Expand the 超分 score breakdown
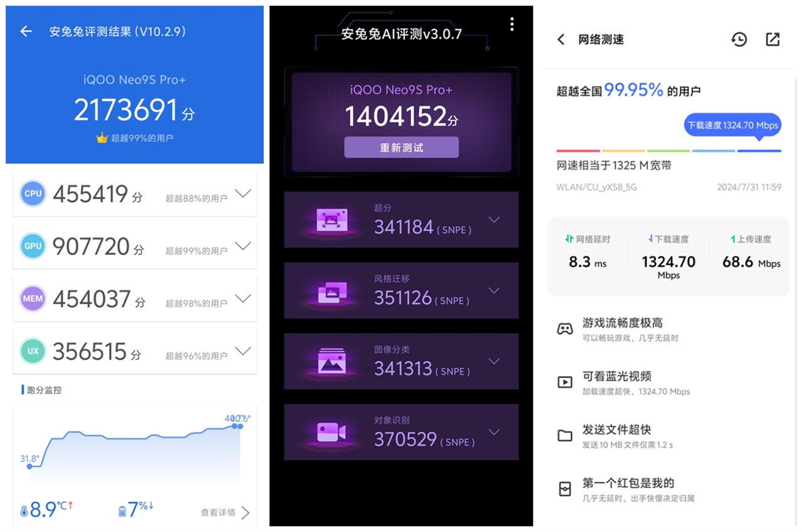The width and height of the screenshot is (802, 532). coord(494,220)
